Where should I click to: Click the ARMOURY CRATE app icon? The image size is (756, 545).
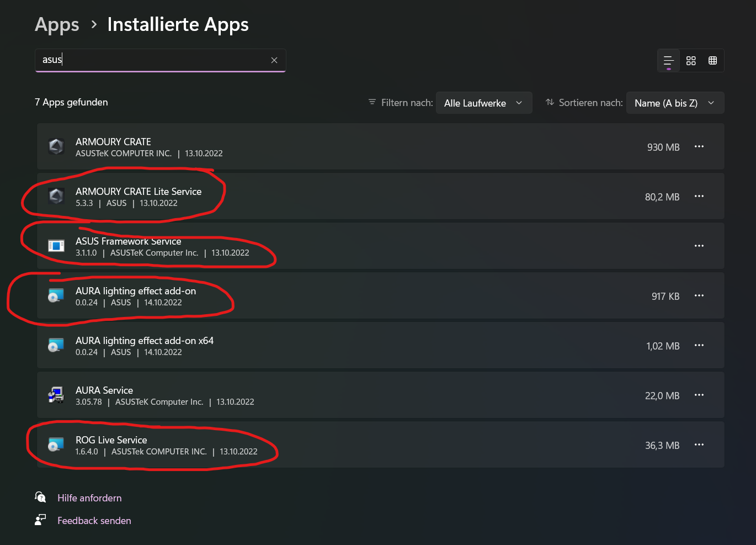point(56,147)
